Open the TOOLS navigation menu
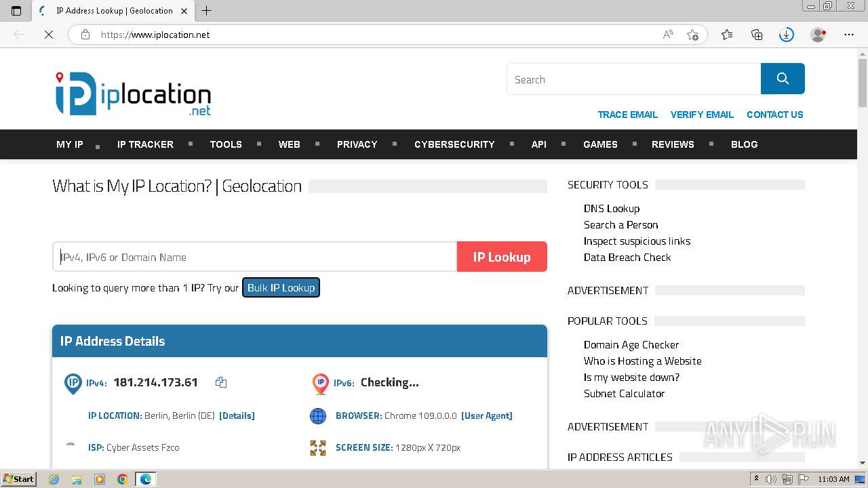The image size is (868, 488). pos(226,144)
